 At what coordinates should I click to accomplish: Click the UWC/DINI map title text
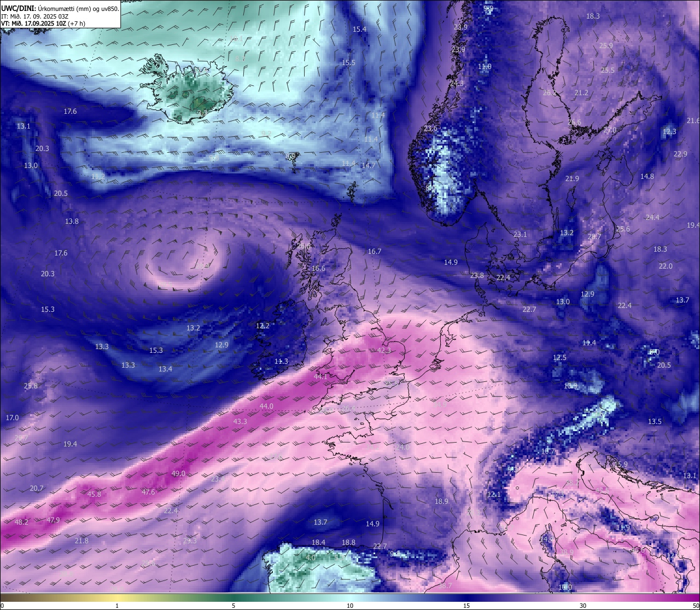60,8
